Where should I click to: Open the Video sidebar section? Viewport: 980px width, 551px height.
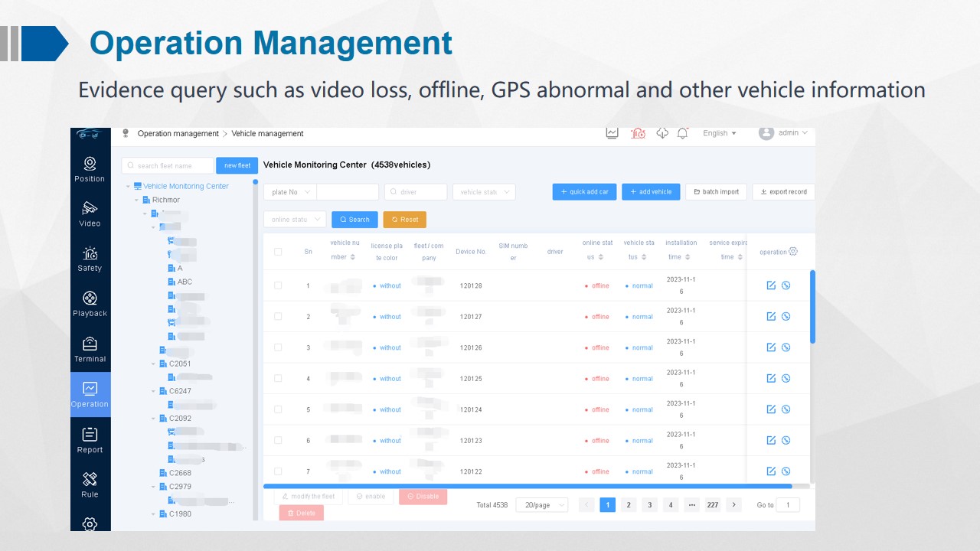tap(90, 214)
